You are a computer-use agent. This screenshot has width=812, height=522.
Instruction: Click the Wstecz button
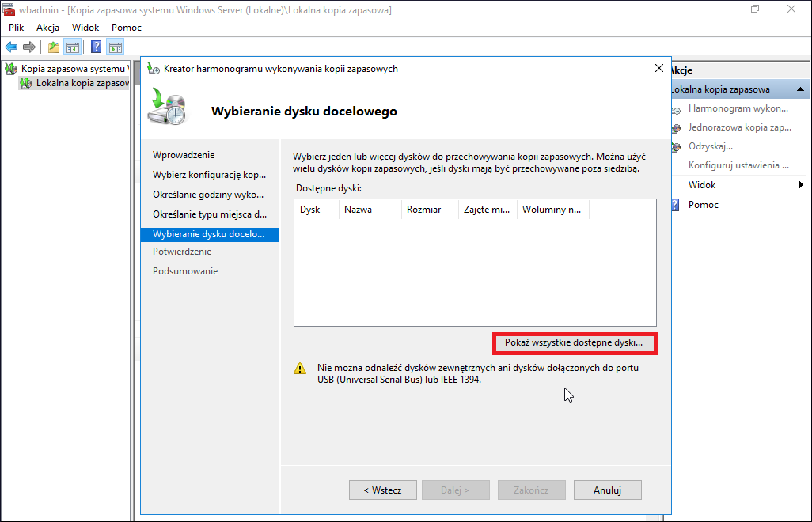(383, 490)
